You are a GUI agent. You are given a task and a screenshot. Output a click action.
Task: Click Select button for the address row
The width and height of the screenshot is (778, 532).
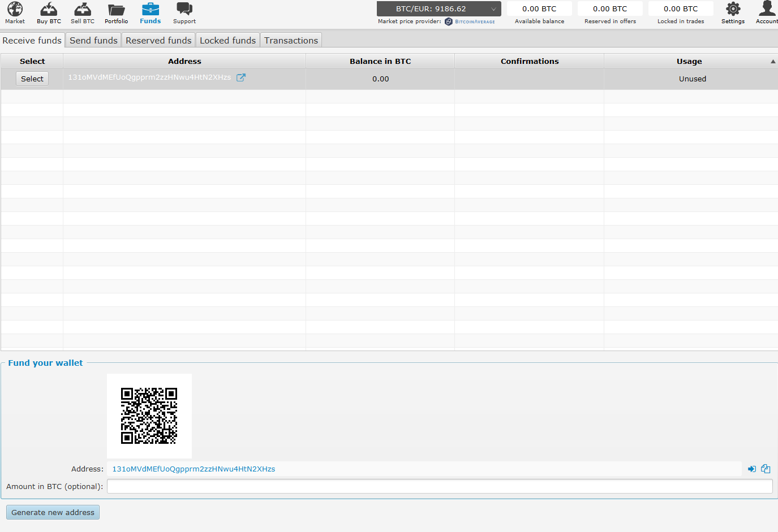coord(32,79)
